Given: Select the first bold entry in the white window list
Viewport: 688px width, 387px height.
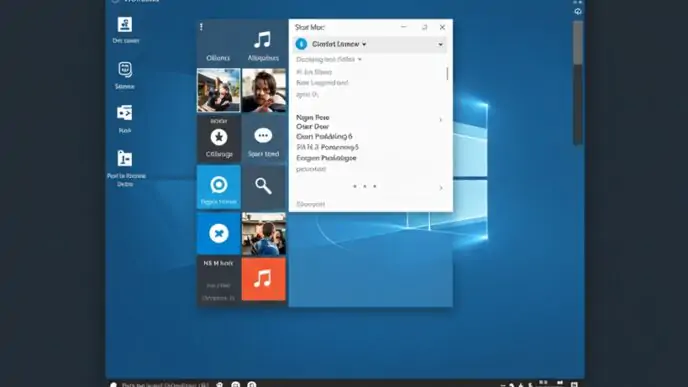Looking at the screenshot, I should pyautogui.click(x=313, y=117).
